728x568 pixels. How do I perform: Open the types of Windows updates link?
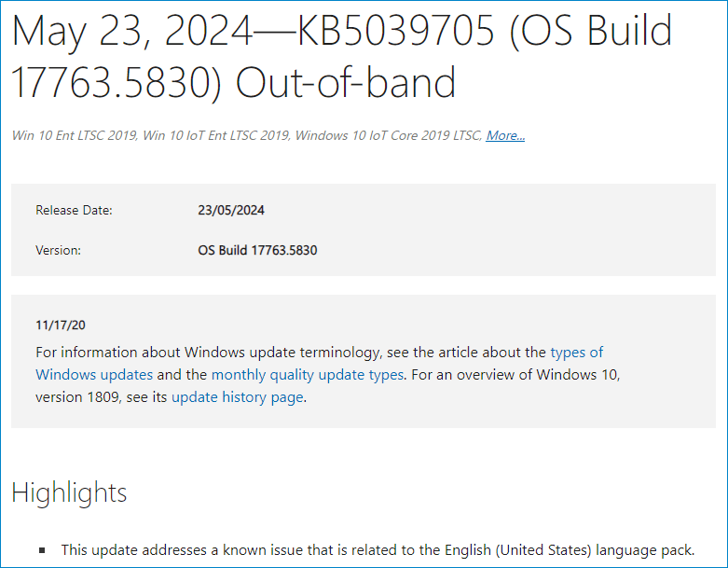click(x=576, y=353)
